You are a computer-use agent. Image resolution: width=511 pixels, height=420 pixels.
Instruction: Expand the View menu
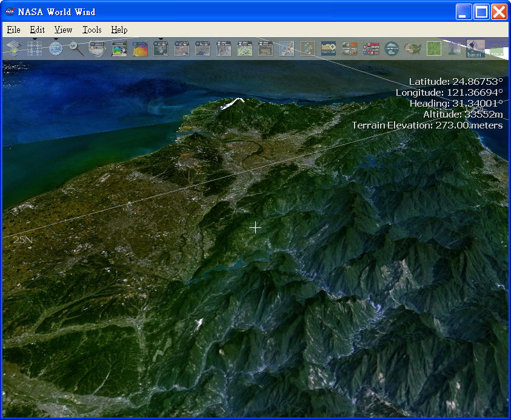coord(63,30)
